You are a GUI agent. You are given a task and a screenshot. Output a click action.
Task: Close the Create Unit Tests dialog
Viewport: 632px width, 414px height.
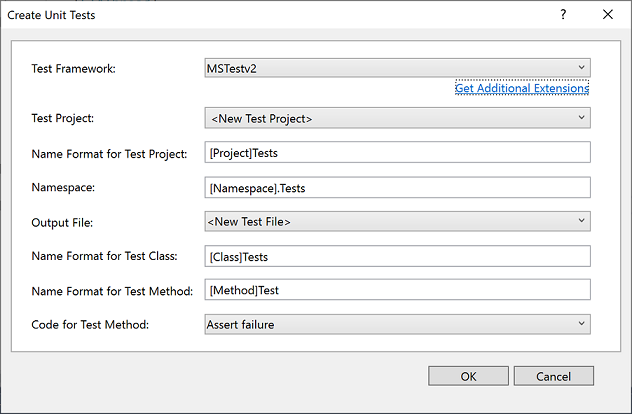(x=608, y=15)
